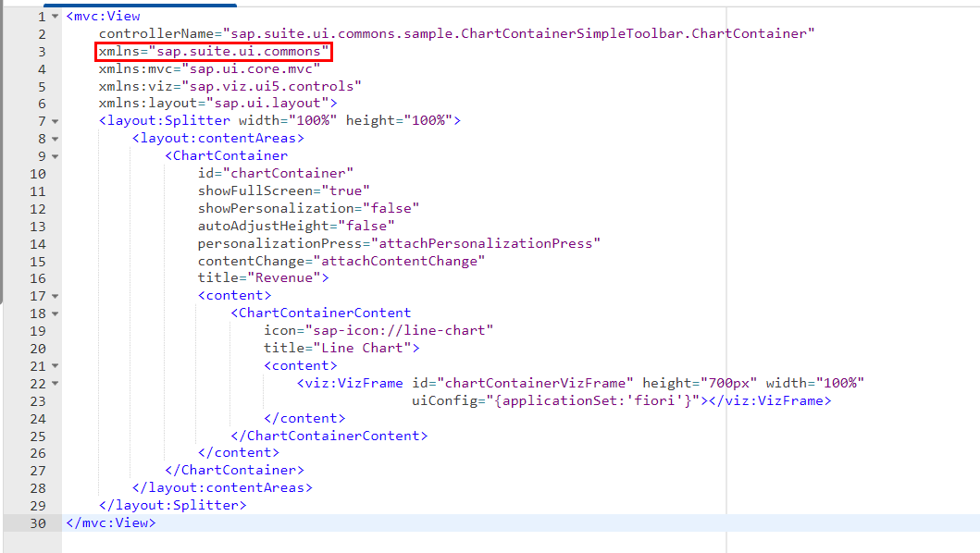
Task: Select line number 3 in the gutter
Action: [x=42, y=51]
